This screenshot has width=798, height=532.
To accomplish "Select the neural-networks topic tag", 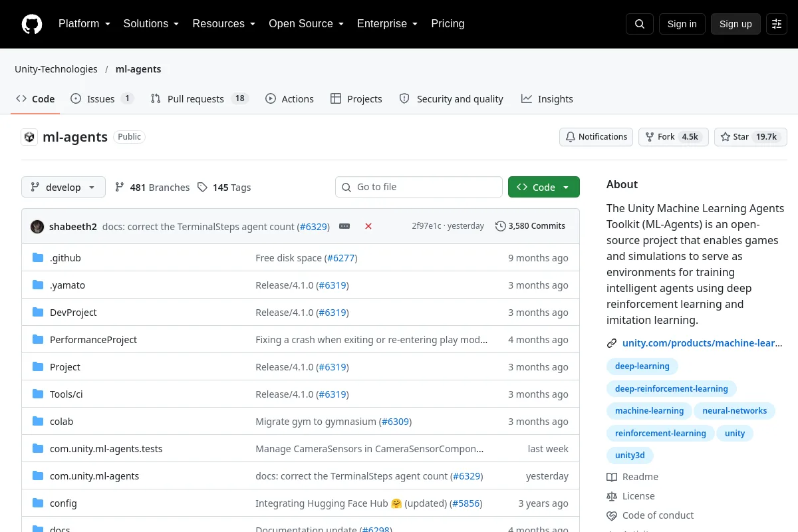I will coord(735,411).
